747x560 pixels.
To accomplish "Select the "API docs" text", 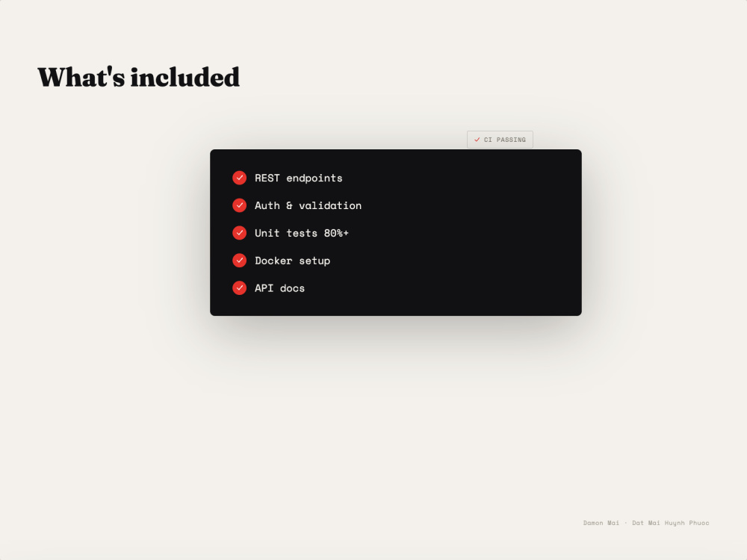I will click(x=279, y=288).
